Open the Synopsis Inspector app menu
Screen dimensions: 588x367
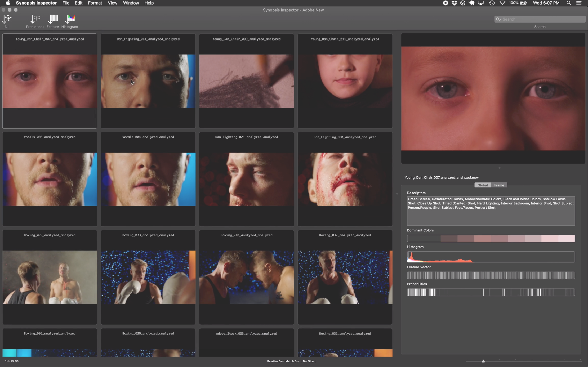click(36, 3)
